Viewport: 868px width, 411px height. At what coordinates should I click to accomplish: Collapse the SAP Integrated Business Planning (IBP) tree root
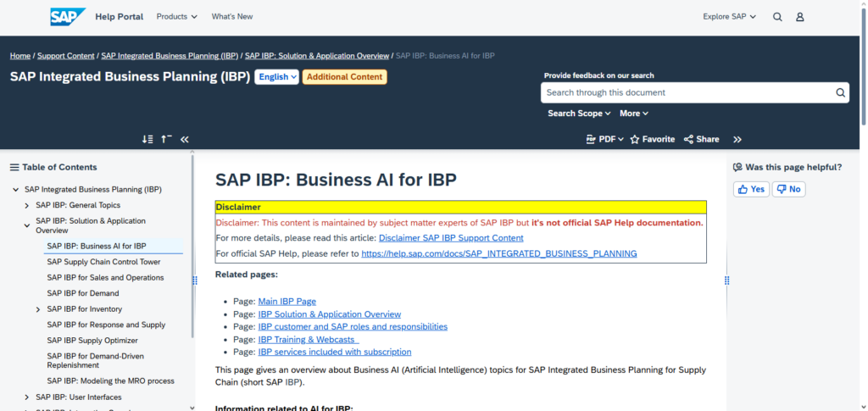(x=15, y=190)
